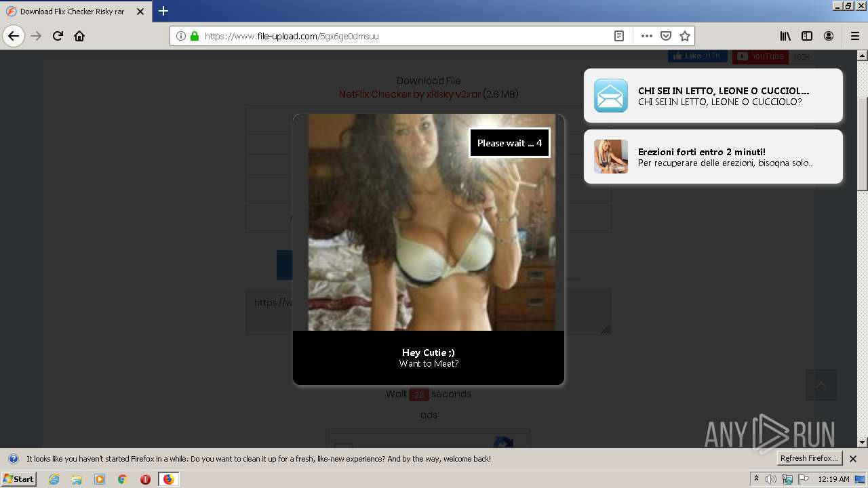
Task: Click the Facebook Like button
Action: coord(698,56)
